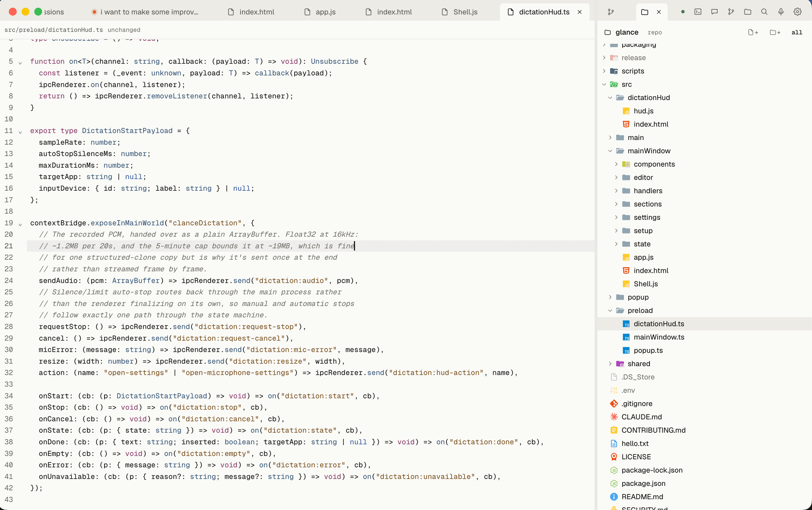This screenshot has width=812, height=510.
Task: Create a new file in the glance repo
Action: [753, 32]
